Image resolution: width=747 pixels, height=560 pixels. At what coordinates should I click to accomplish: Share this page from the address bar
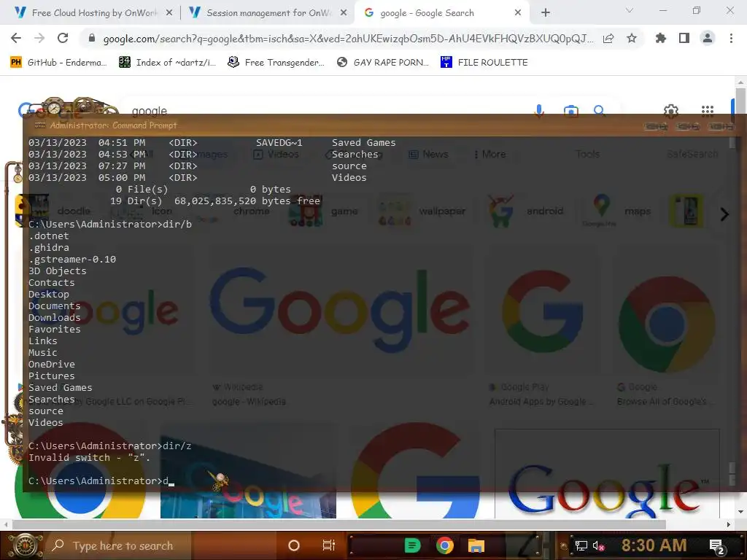pos(608,39)
